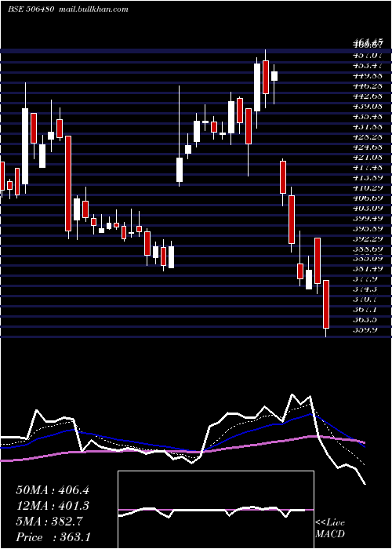392x549 pixels.
Task: Choose the 421.08 price level text
Action: point(367,157)
